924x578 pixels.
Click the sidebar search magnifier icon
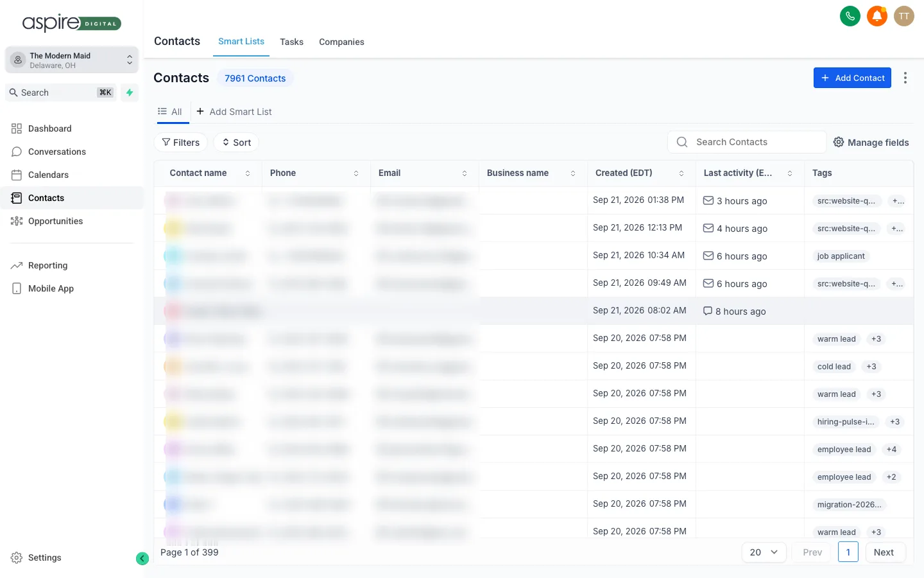pyautogui.click(x=13, y=92)
